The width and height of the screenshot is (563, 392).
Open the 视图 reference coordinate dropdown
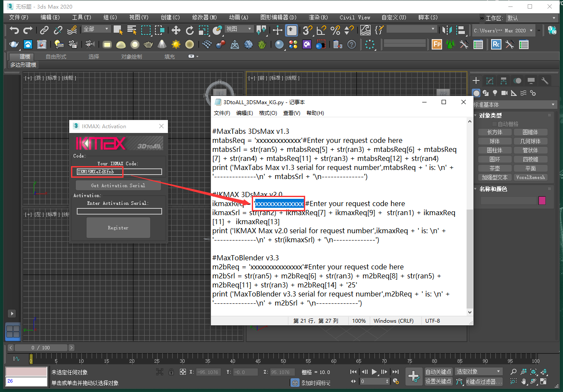[x=239, y=29]
